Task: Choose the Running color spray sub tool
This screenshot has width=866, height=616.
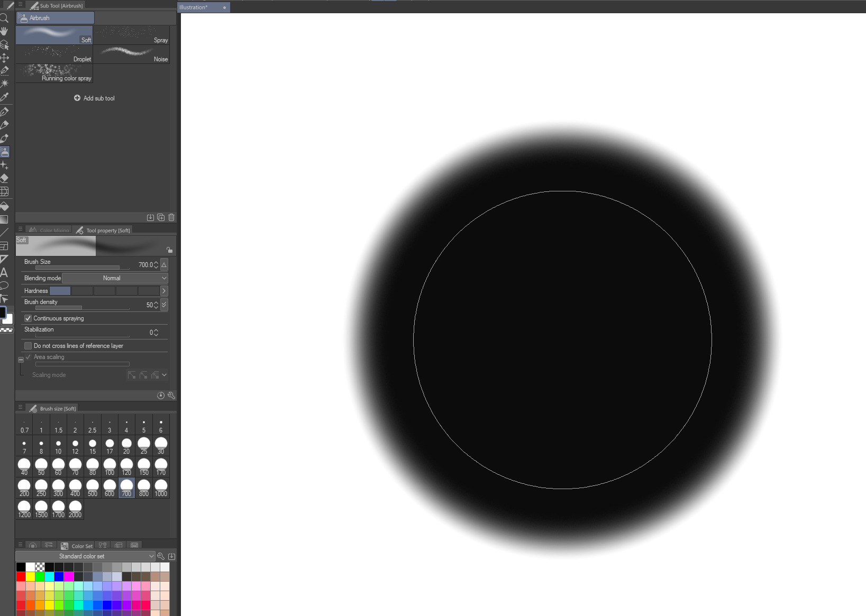Action: [54, 73]
